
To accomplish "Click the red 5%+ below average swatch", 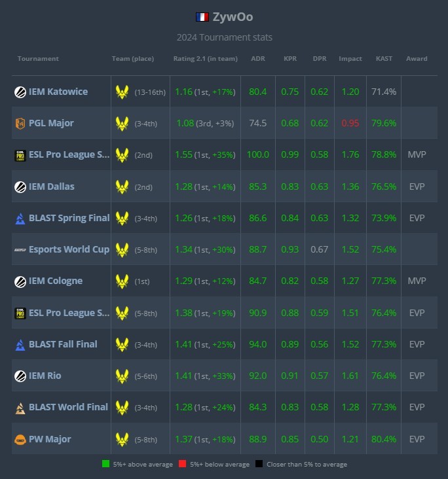I will point(181,465).
